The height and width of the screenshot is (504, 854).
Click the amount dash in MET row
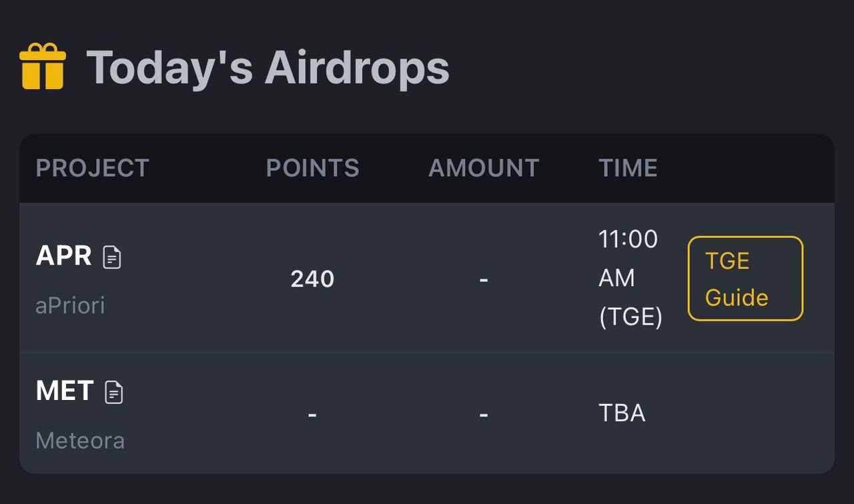click(484, 415)
